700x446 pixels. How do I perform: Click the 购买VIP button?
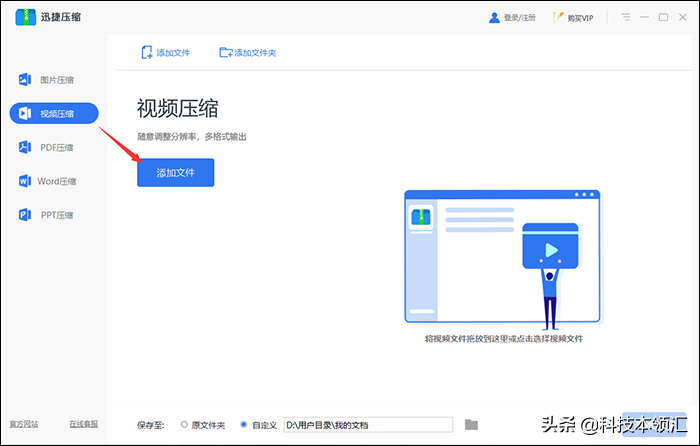pyautogui.click(x=574, y=18)
